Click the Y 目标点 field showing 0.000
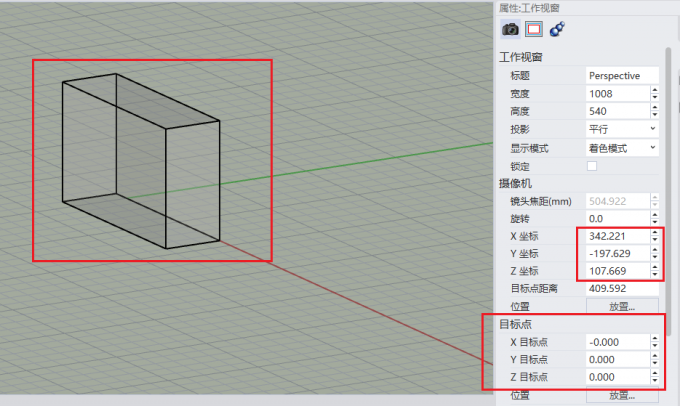The image size is (680, 406). click(x=618, y=360)
